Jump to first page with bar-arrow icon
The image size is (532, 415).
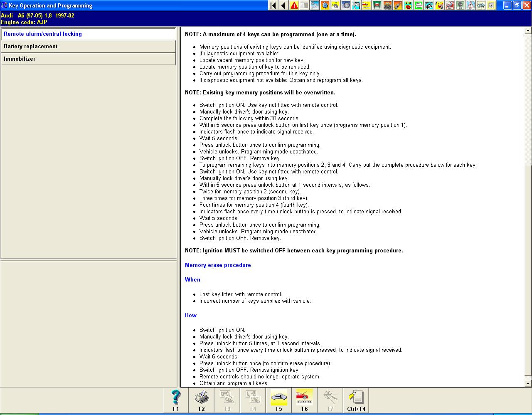273,5
